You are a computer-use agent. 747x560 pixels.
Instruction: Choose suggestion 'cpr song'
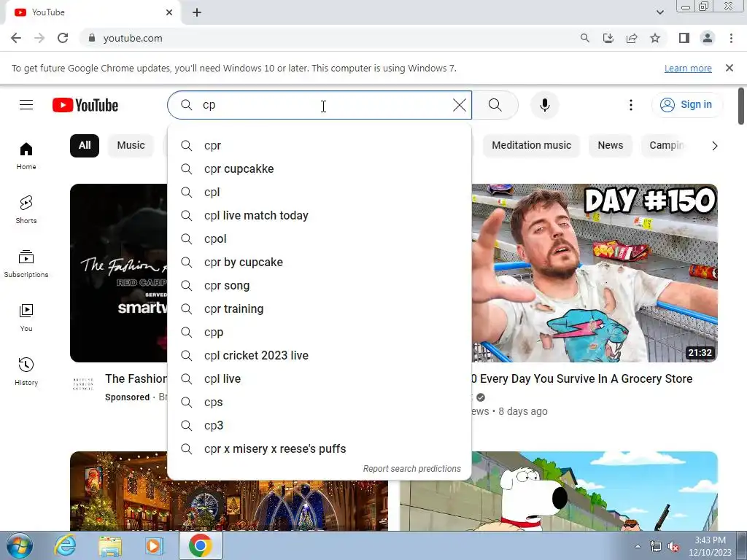320,285
